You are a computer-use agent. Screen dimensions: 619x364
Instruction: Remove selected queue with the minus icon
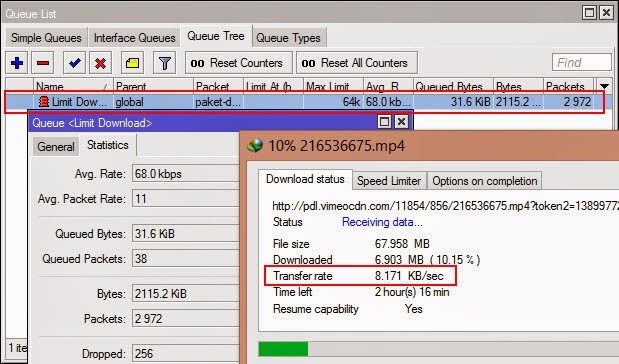pyautogui.click(x=43, y=63)
